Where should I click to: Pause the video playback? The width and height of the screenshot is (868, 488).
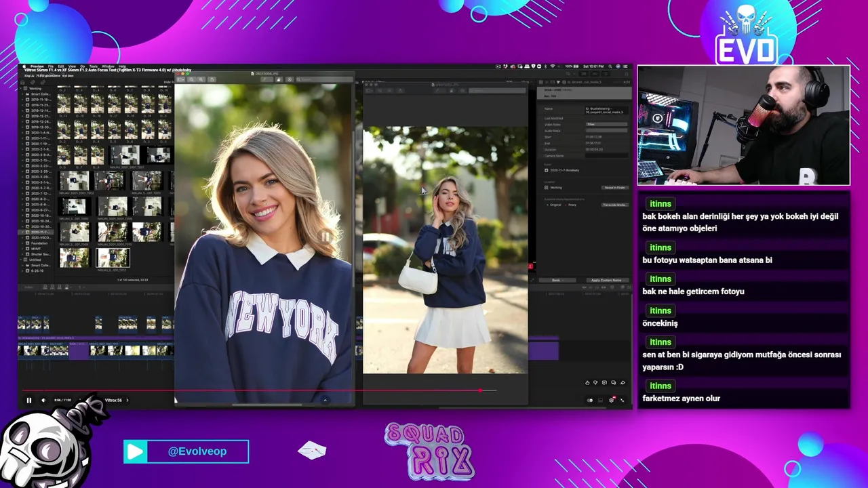(29, 400)
